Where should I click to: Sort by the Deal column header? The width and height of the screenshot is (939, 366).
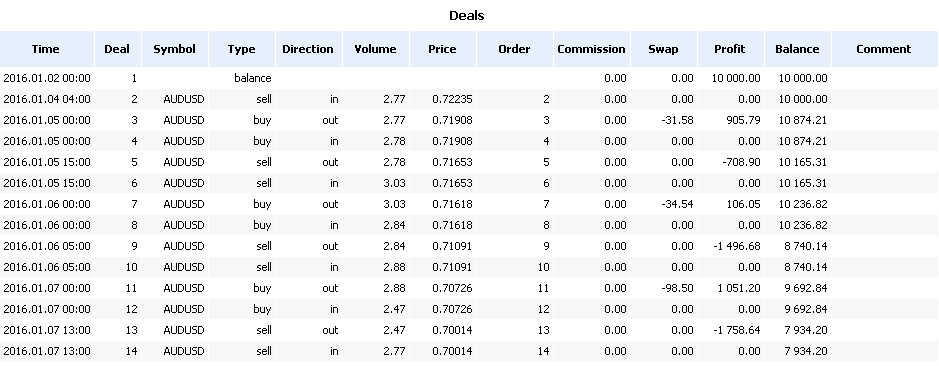[x=117, y=49]
